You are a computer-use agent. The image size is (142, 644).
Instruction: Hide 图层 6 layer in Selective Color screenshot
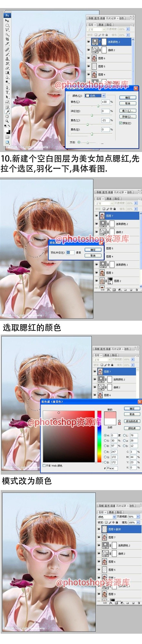88,58
